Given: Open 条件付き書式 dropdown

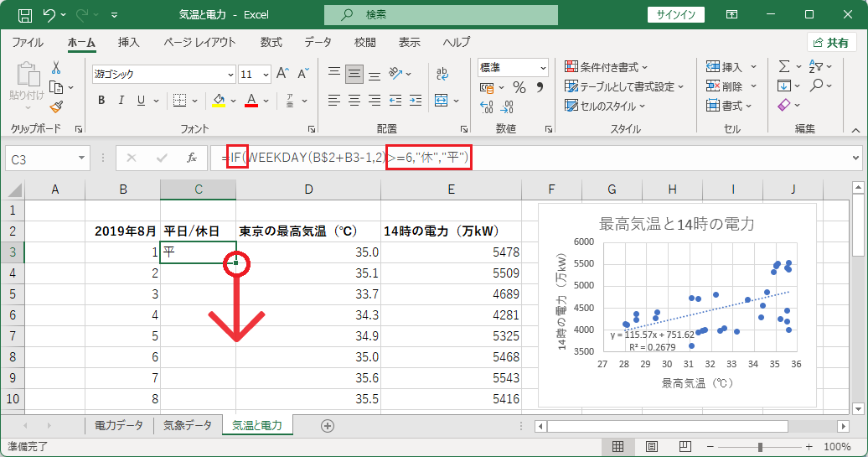Looking at the screenshot, I should click(606, 67).
